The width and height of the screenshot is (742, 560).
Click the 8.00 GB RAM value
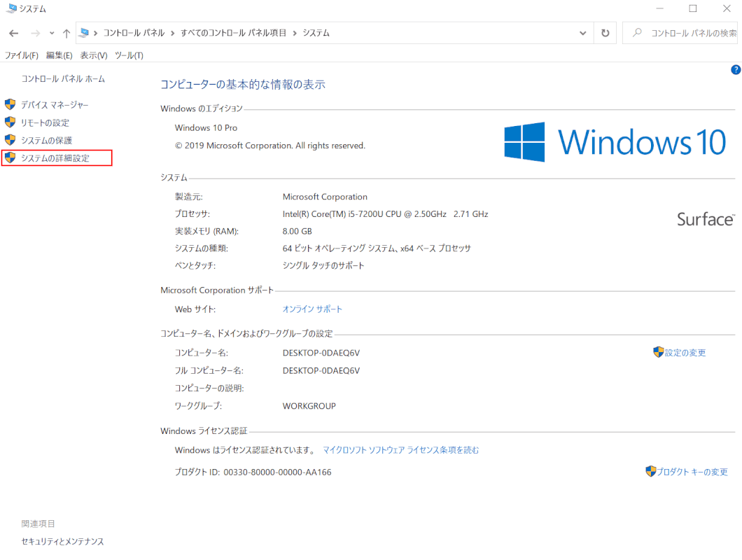(297, 232)
